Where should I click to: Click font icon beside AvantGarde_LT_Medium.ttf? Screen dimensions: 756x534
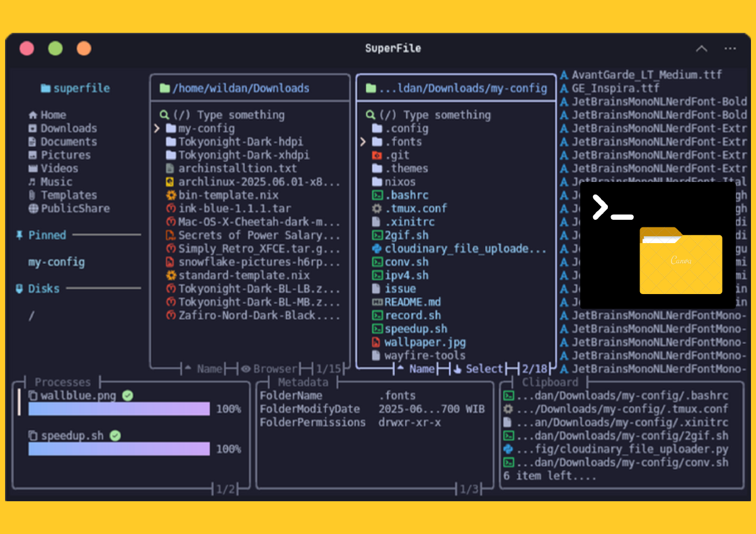tap(564, 75)
